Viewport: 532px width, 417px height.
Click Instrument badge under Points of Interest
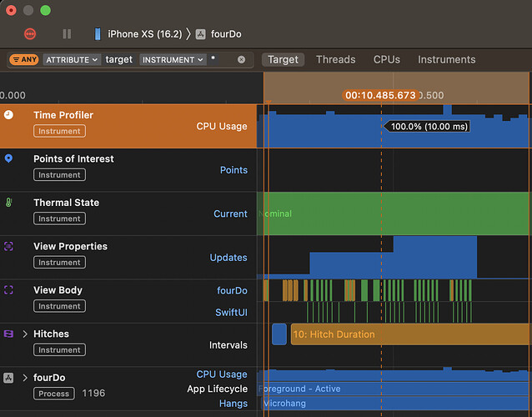pos(59,175)
